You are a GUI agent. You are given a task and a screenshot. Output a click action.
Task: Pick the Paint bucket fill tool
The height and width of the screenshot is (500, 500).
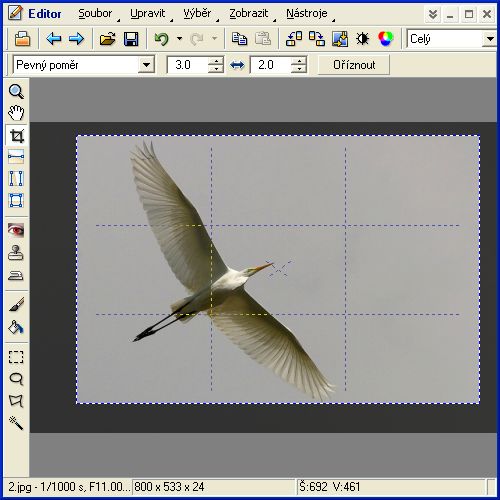[x=16, y=327]
